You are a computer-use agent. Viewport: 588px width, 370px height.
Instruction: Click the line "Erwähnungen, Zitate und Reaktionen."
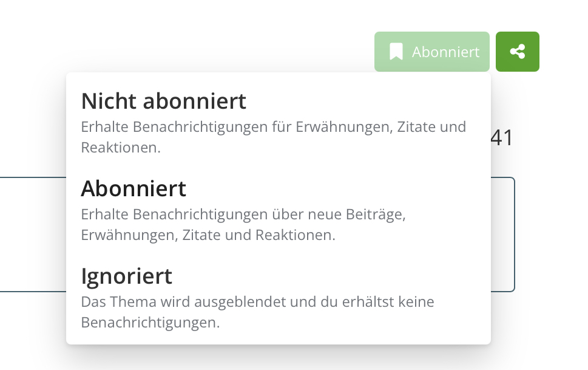point(208,235)
